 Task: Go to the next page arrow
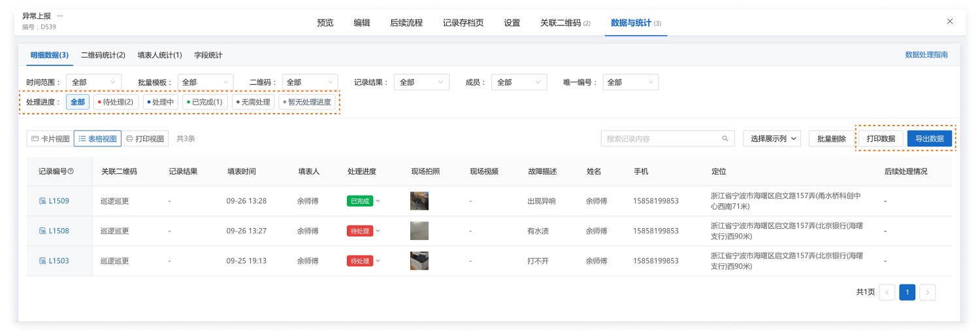tap(927, 292)
